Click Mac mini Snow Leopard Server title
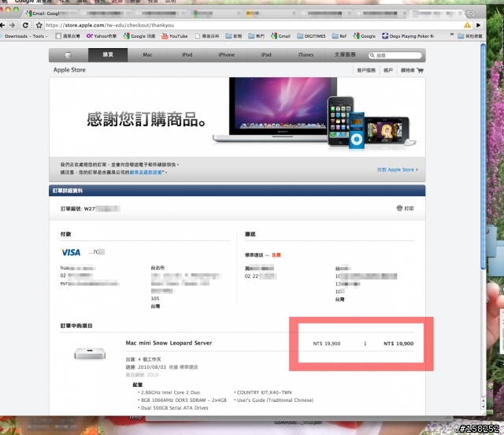504x435 pixels. [x=169, y=343]
